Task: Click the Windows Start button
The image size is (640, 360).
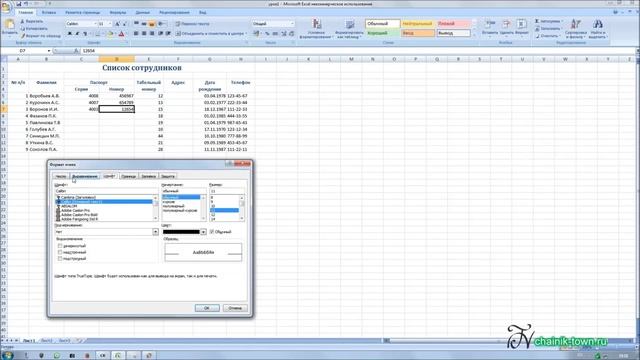Action: [7, 355]
